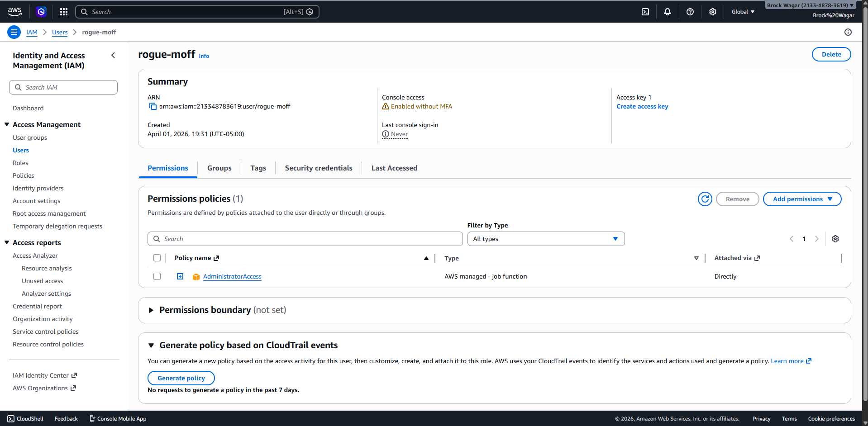Refresh the permissions policies list
The image size is (868, 426).
coord(705,199)
